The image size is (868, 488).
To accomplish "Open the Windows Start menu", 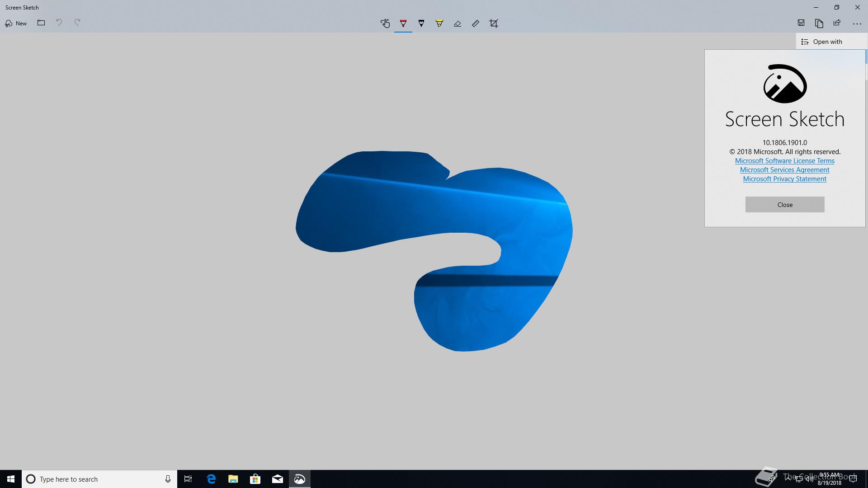I will (x=11, y=479).
